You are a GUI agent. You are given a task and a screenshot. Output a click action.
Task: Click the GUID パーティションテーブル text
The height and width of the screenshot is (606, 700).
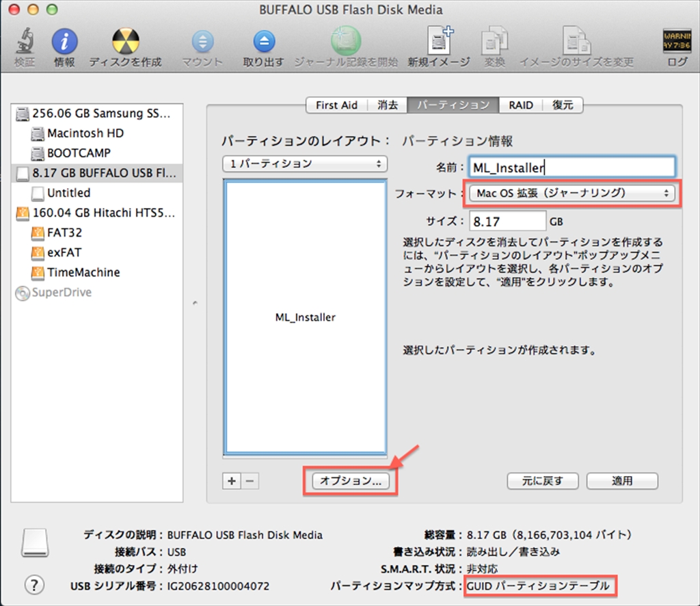coord(539,586)
